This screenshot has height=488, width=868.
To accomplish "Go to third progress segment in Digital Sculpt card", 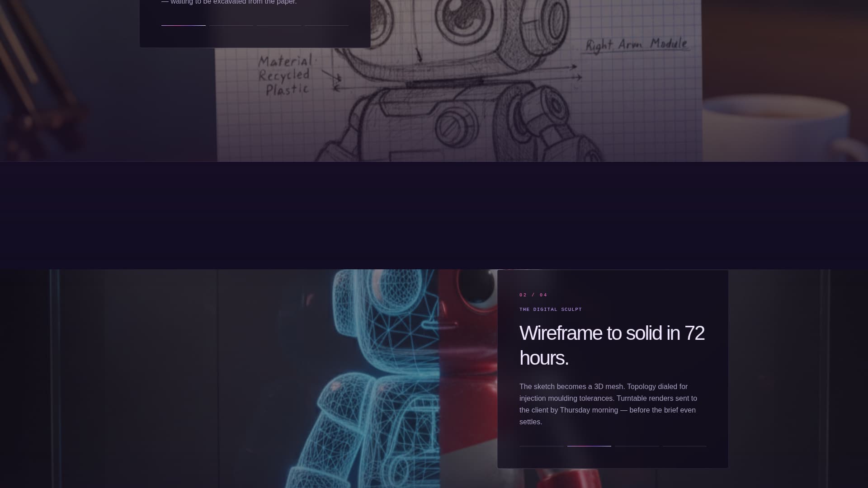I will point(637,446).
